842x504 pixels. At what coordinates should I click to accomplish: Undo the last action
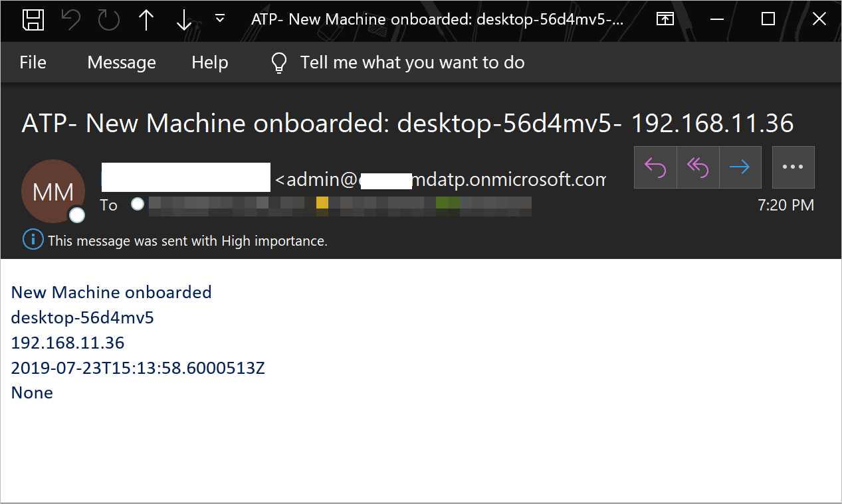tap(70, 20)
